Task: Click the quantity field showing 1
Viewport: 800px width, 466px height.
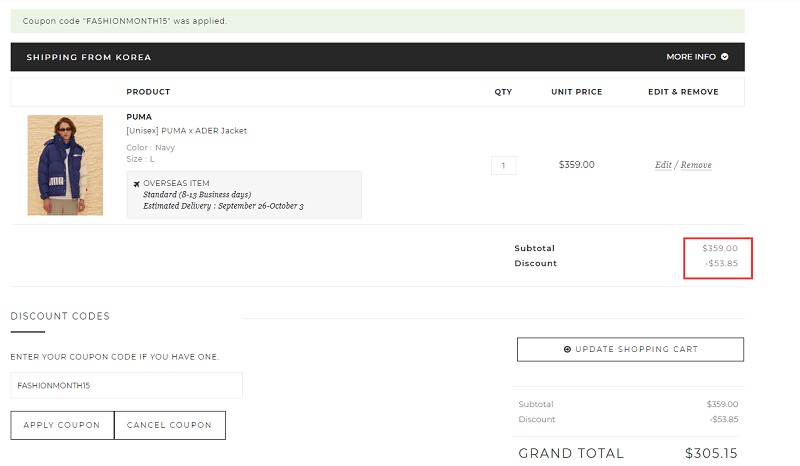Action: 504,165
